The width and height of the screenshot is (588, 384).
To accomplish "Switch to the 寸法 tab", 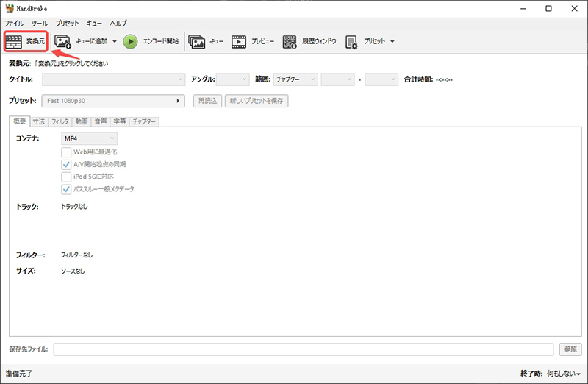I will 39,121.
